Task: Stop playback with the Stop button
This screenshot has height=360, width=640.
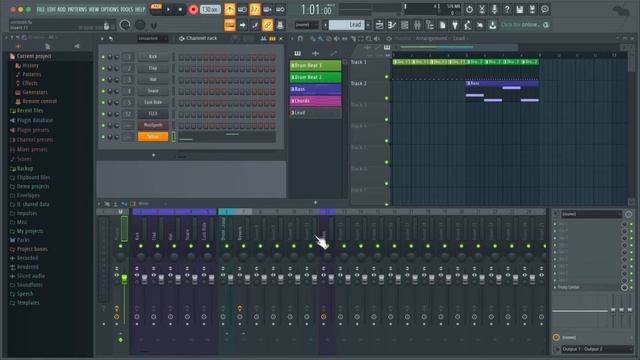Action: pyautogui.click(x=180, y=9)
